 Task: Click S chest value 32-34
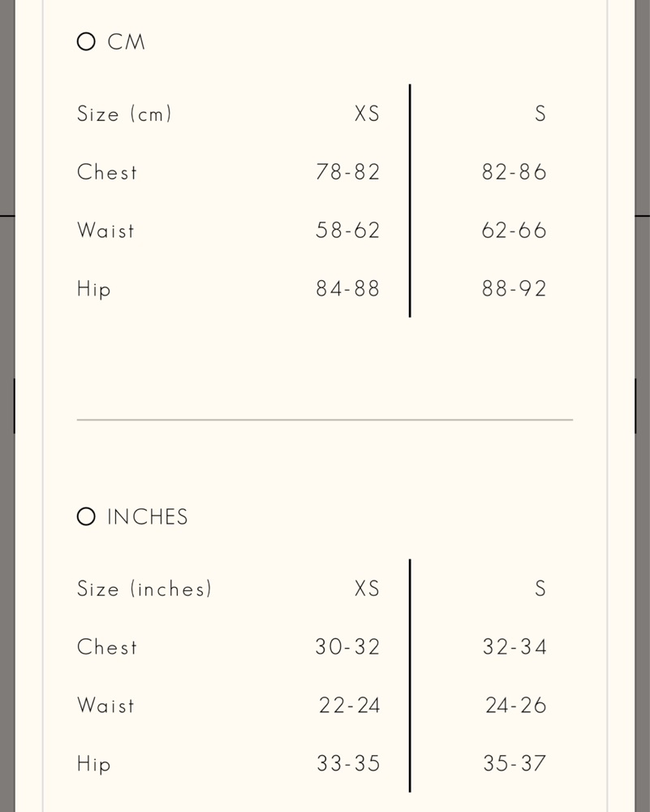click(514, 647)
